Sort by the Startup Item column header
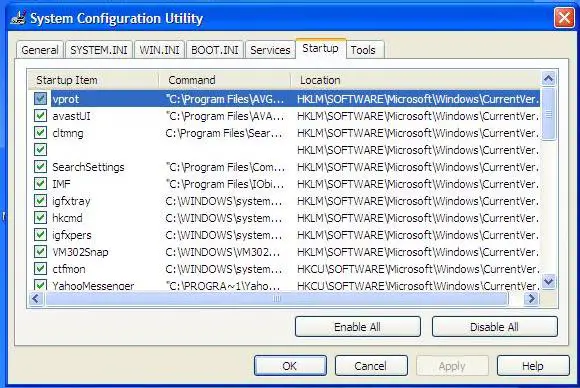 (94, 80)
